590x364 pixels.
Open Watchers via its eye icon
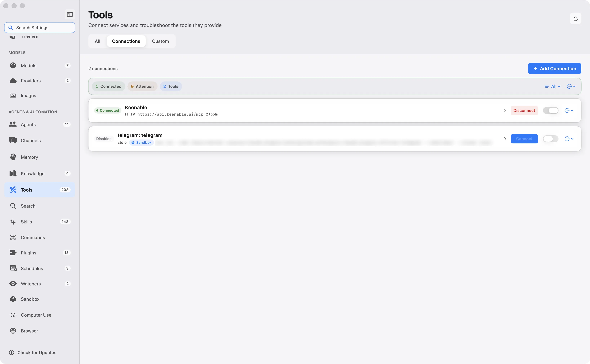(13, 284)
